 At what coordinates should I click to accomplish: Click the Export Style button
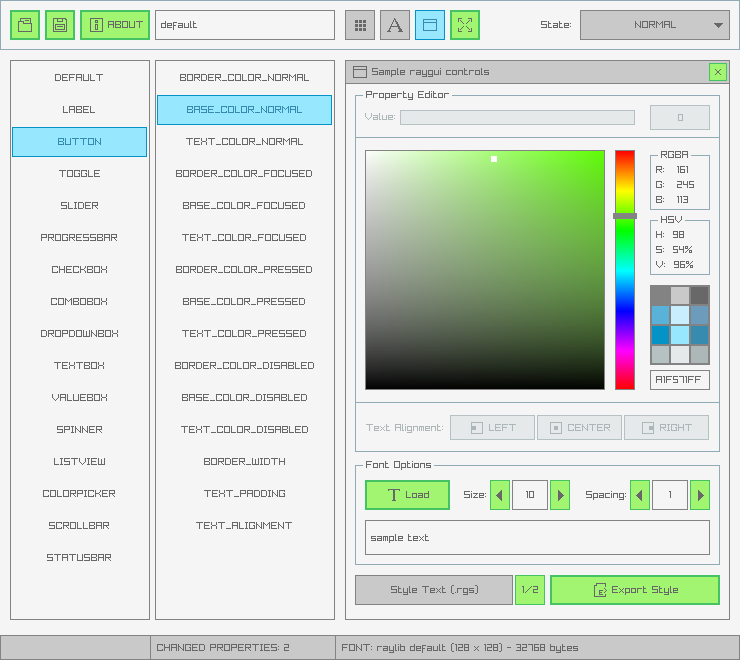point(635,590)
